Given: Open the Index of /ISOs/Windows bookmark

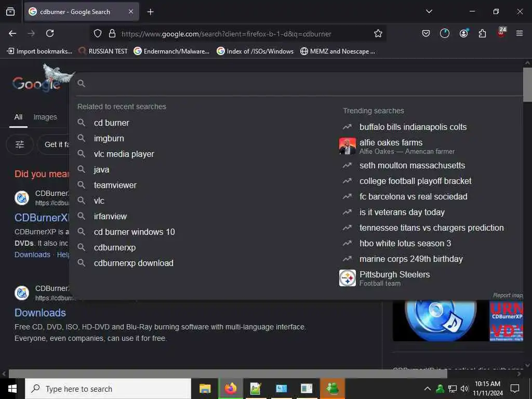Looking at the screenshot, I should [x=255, y=51].
